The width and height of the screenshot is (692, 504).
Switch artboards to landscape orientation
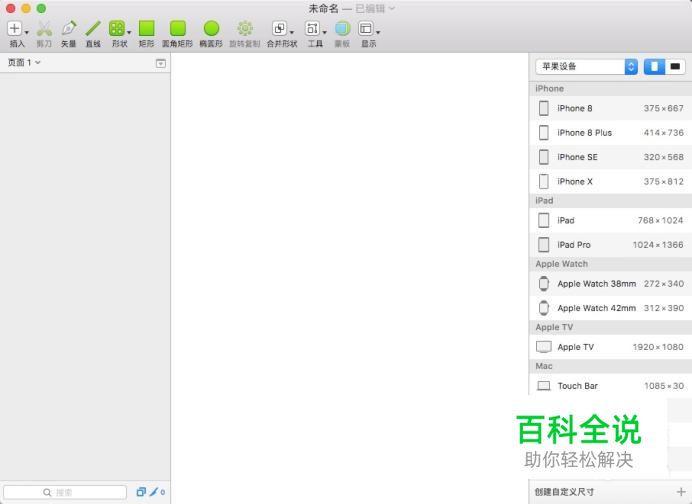(675, 67)
